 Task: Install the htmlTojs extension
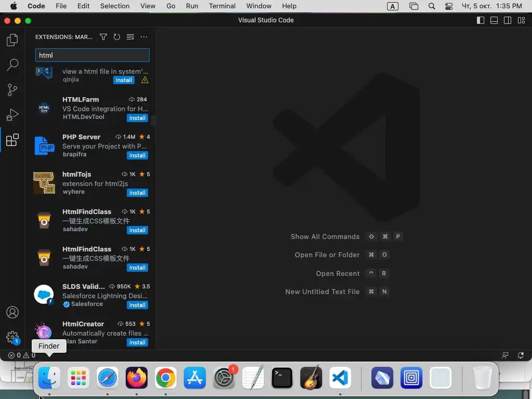pos(137,193)
